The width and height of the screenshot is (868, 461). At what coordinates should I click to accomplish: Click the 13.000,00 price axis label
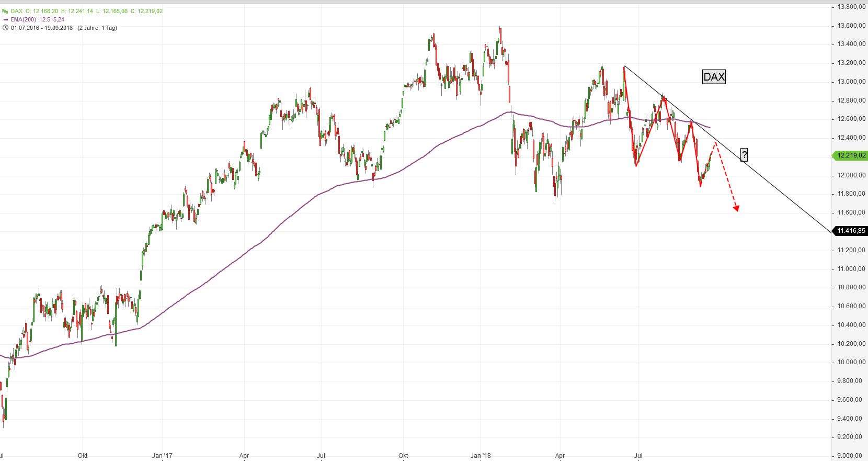coord(851,82)
